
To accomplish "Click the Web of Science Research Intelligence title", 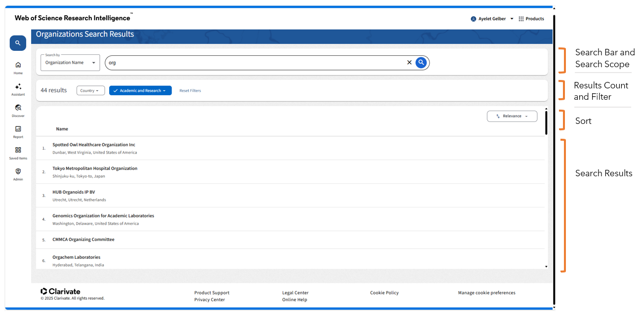I will pos(73,18).
